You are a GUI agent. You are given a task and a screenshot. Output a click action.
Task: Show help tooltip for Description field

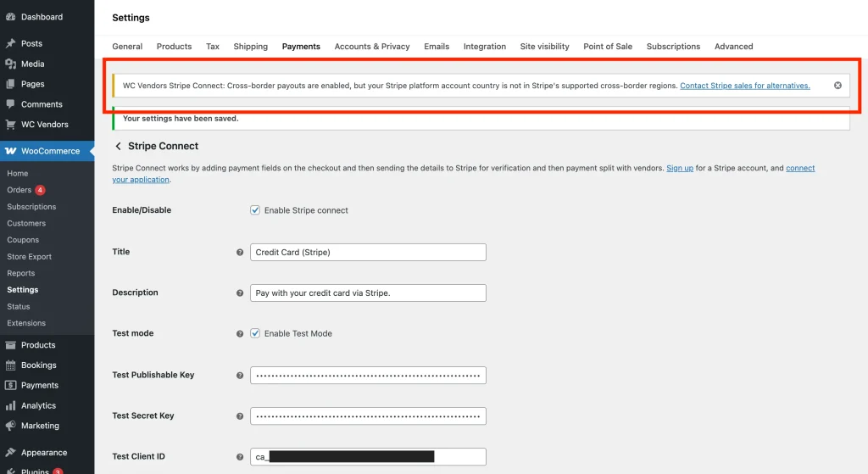pyautogui.click(x=240, y=293)
